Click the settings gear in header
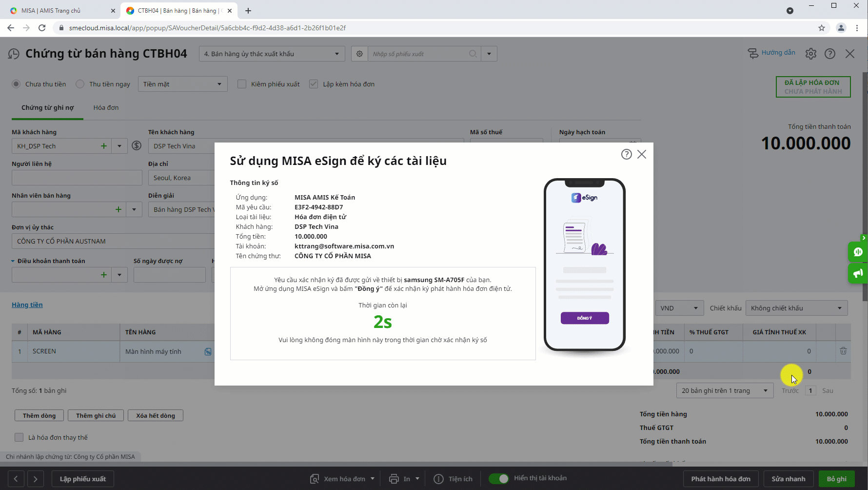 810,54
